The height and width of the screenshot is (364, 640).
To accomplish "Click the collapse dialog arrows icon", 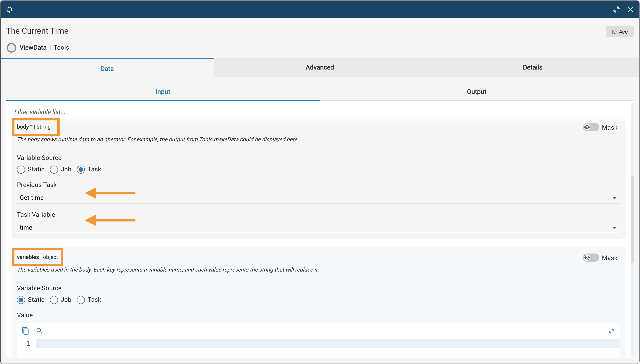I will coord(616,9).
